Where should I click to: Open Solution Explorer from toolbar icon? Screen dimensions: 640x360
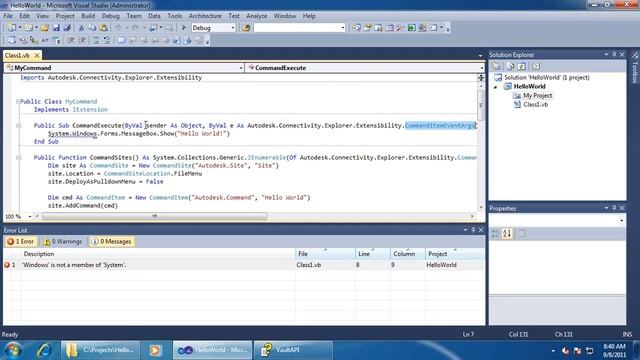point(356,28)
